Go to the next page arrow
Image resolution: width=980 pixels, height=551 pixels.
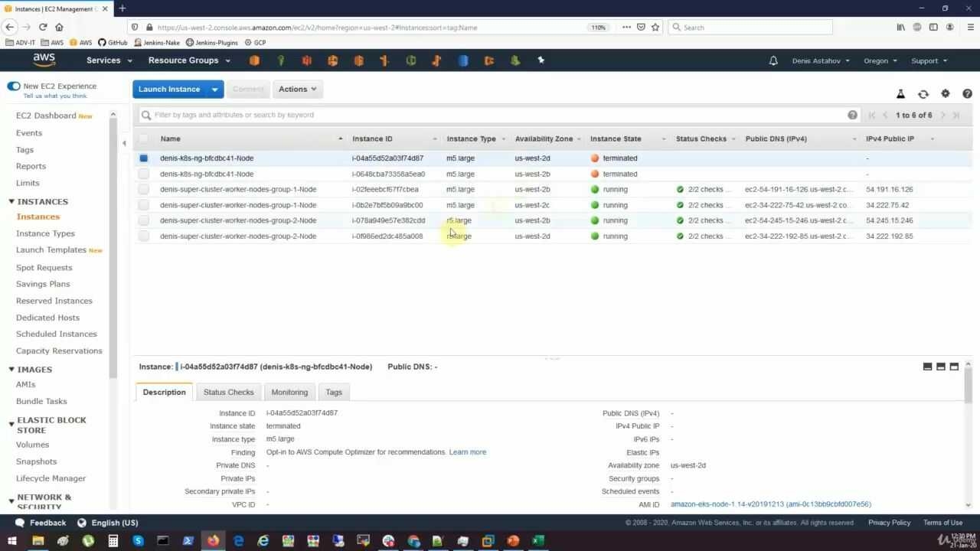(x=943, y=115)
